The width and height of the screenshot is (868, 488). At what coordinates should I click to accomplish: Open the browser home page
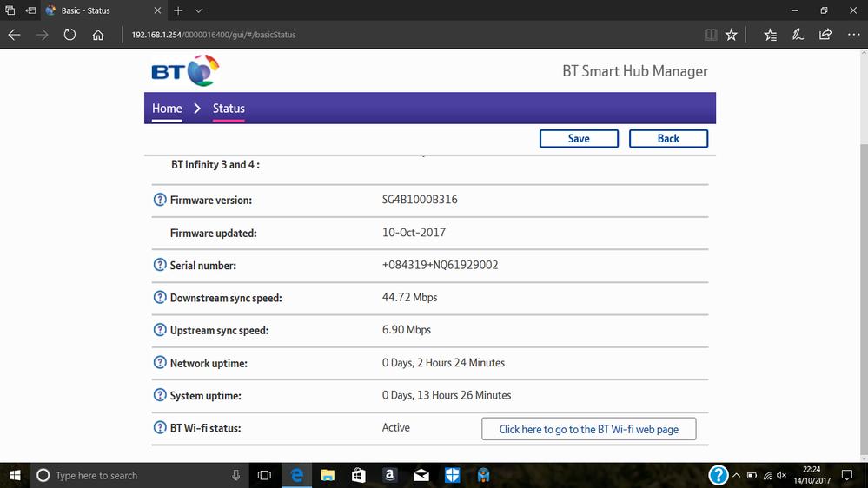pos(98,35)
